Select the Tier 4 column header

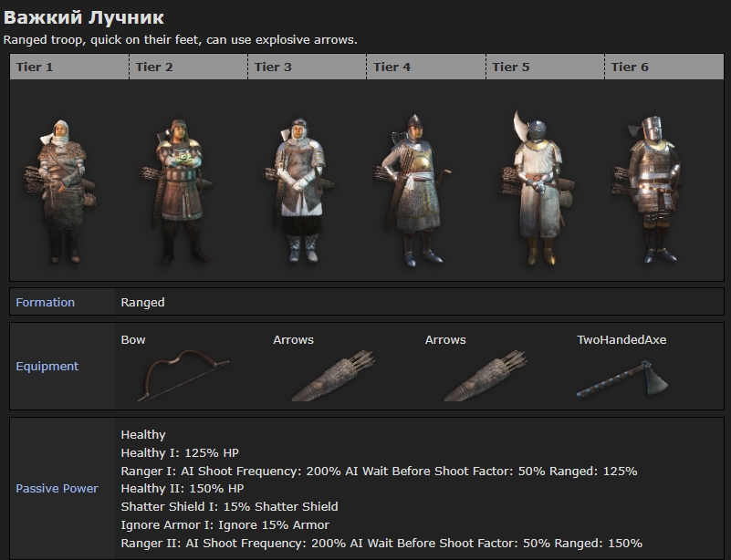coord(392,67)
